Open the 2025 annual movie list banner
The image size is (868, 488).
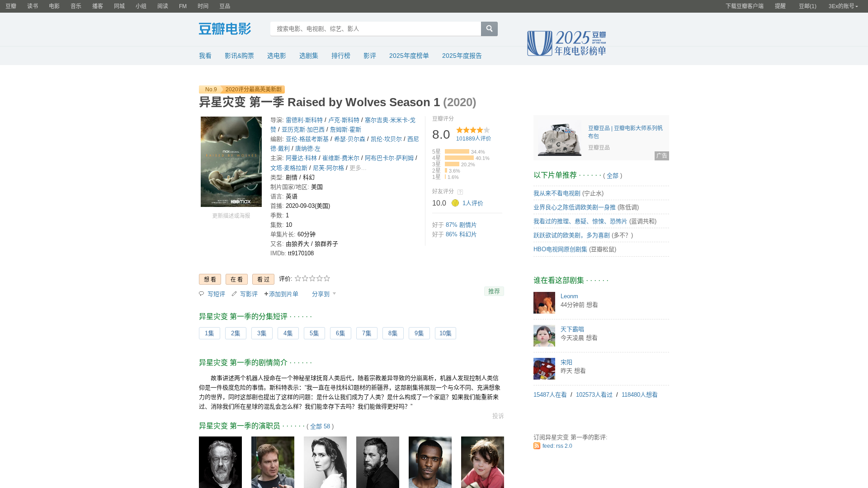pos(566,43)
